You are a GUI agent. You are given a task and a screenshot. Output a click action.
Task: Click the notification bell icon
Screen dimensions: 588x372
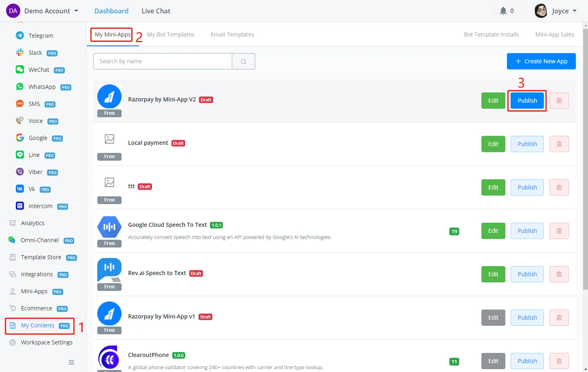point(503,11)
